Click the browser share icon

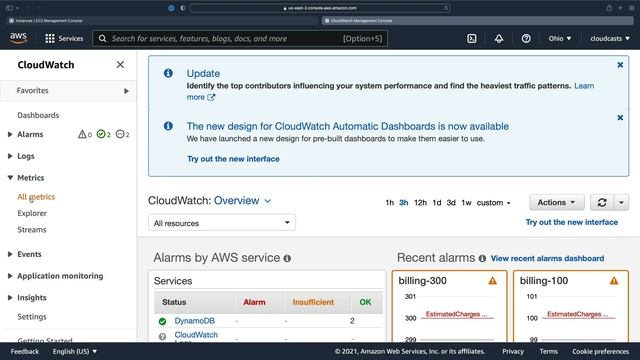click(x=609, y=8)
